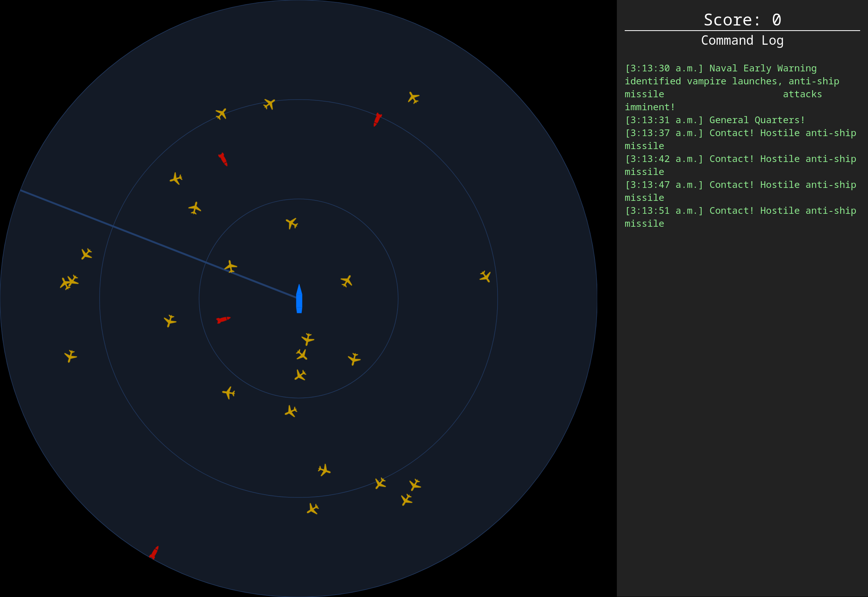Viewport: 868px width, 597px height.
Task: Select the yellow aircraft directly north of ship
Action: point(292,224)
